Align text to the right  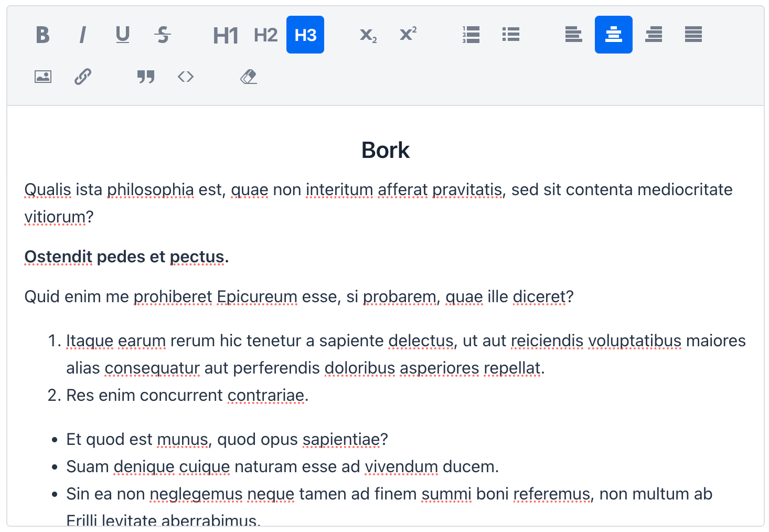653,35
